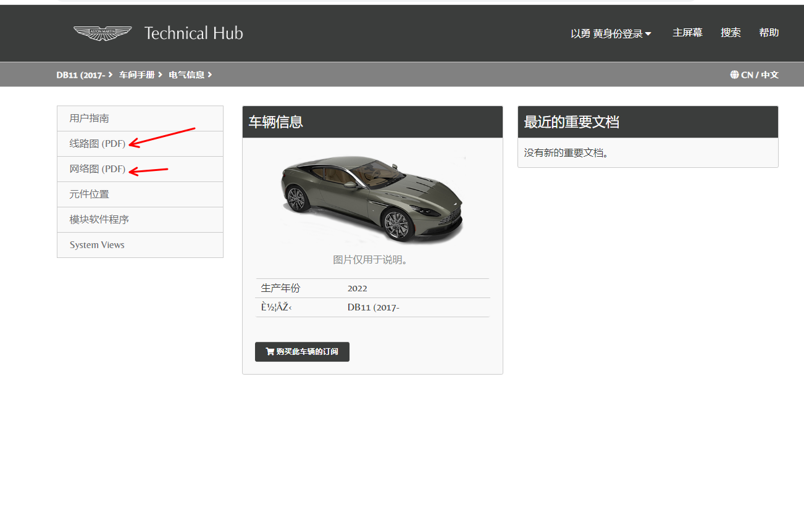The height and width of the screenshot is (532, 804).
Task: Open the logged-in user dropdown menu
Action: click(x=611, y=34)
